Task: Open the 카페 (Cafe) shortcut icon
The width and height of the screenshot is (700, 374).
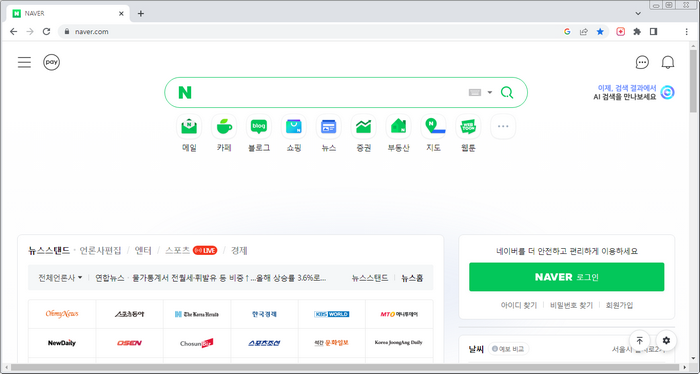Action: [x=224, y=127]
